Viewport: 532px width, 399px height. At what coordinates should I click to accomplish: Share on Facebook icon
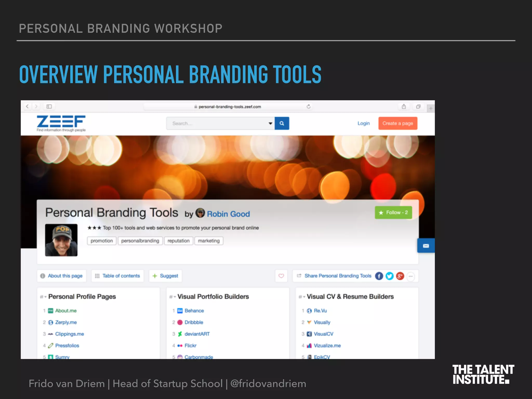point(379,276)
